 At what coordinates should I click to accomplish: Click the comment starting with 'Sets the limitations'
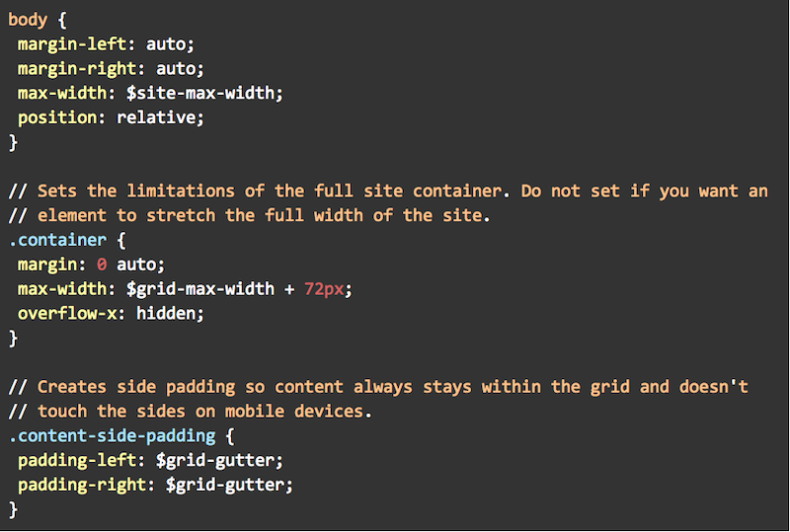click(x=388, y=190)
